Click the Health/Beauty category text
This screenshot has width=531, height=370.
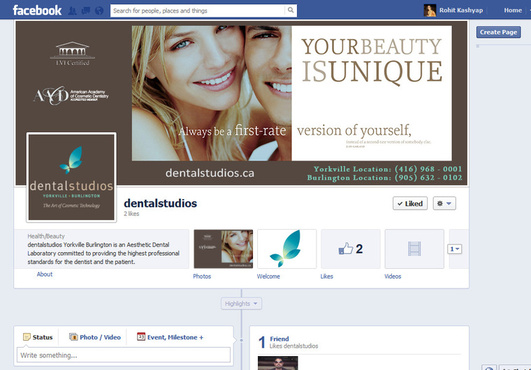46,236
